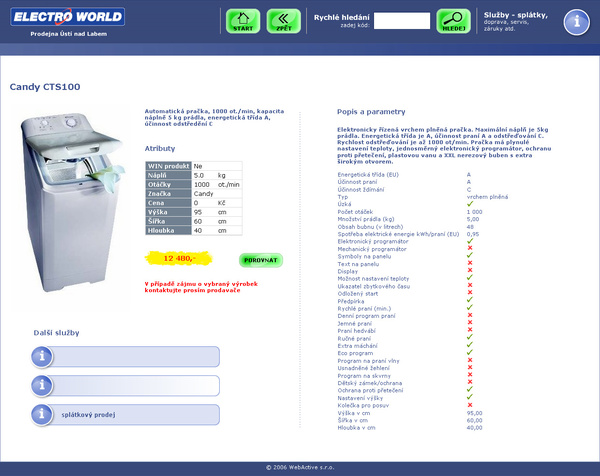Click check mark beside Předpírka

click(470, 300)
